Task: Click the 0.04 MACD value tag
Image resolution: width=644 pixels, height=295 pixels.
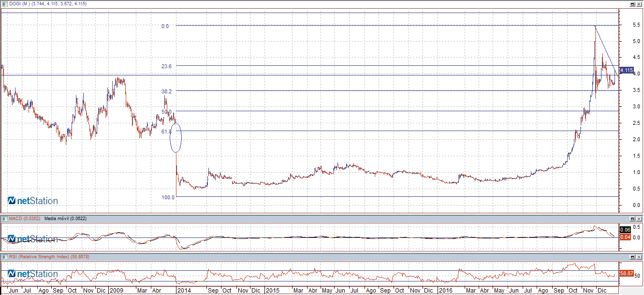Action: (625, 237)
